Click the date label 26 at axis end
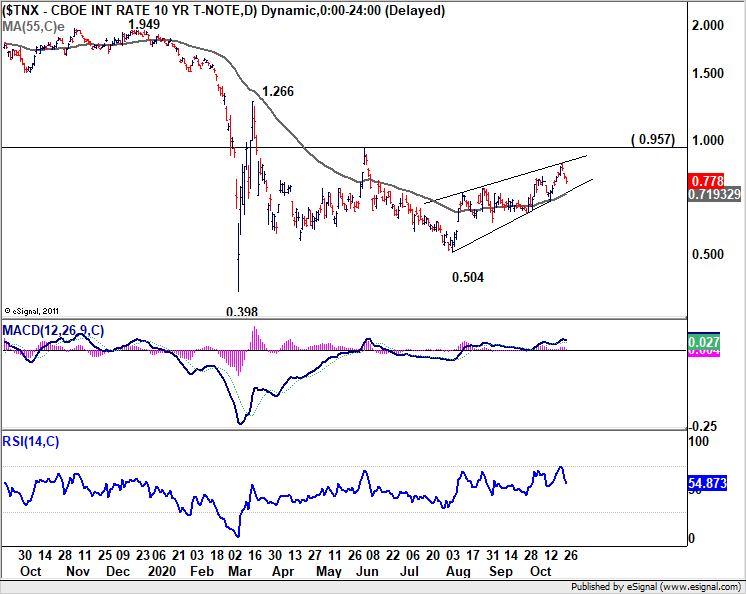This screenshot has height=594, width=746. (570, 555)
